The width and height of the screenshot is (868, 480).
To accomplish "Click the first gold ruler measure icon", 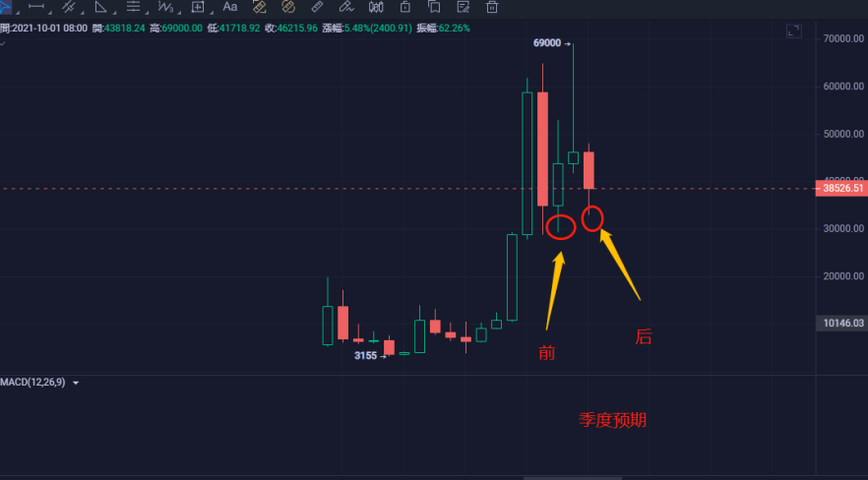I will (260, 7).
